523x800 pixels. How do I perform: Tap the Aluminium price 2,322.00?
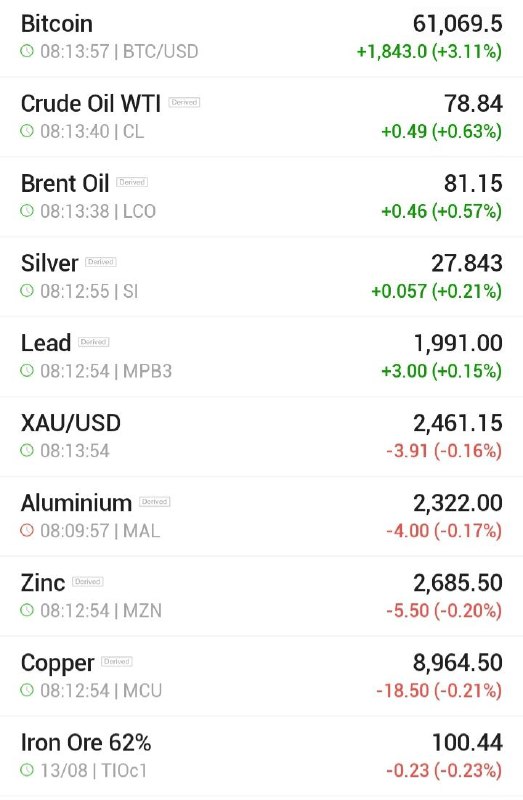point(458,503)
